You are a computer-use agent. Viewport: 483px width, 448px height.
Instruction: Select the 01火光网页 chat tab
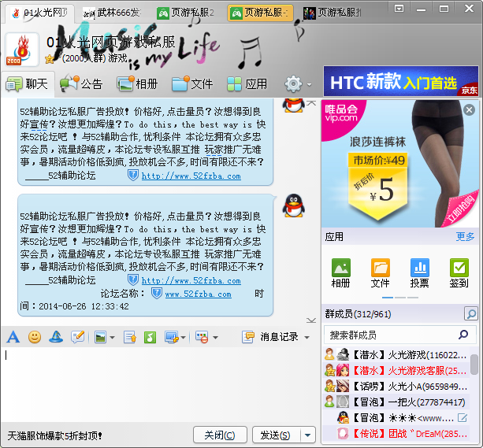click(39, 13)
